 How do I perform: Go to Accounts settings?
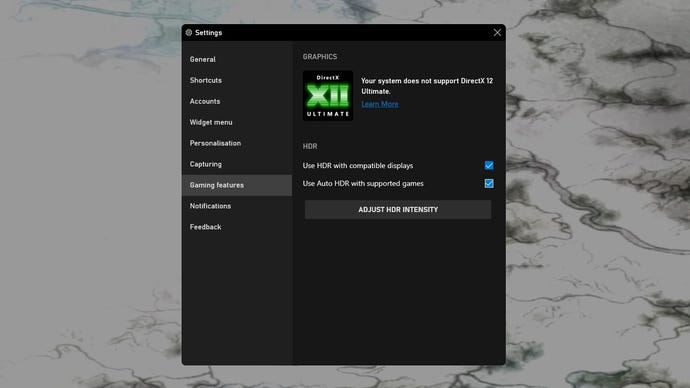tap(237, 101)
